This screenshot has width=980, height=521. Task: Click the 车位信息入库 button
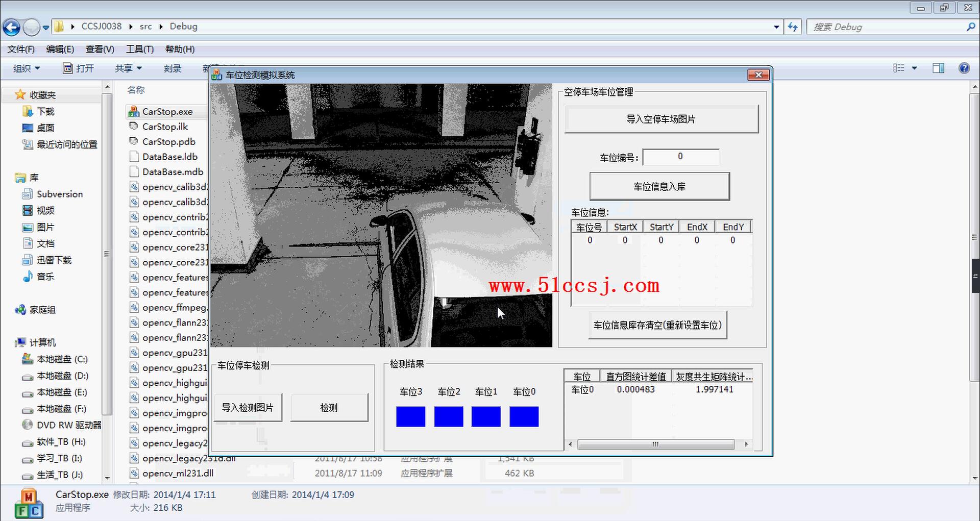coord(659,186)
